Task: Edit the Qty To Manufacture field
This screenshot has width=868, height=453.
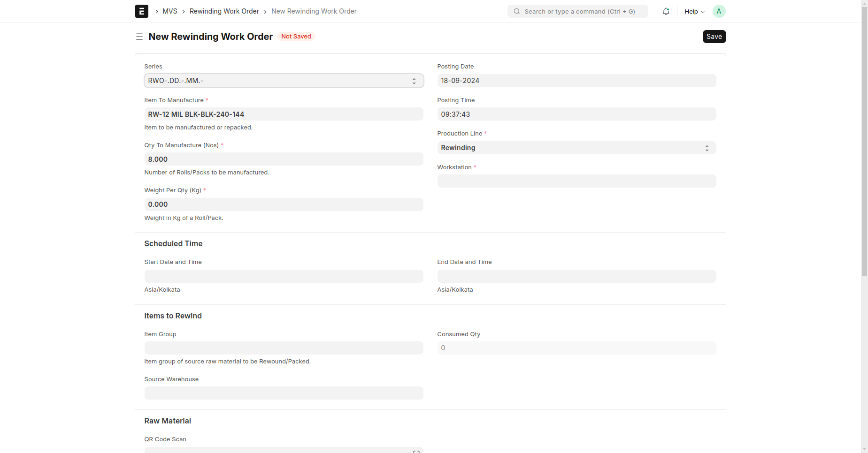Action: click(284, 159)
